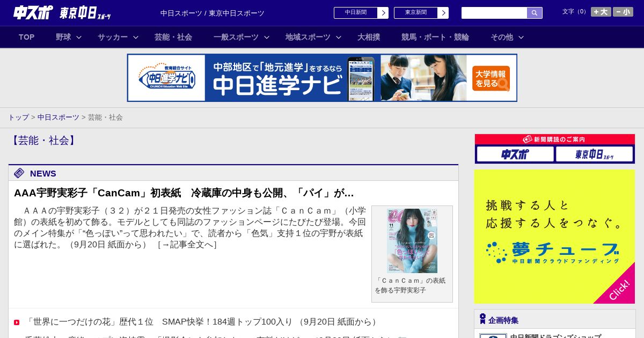Expand the サッカー dropdown chevron
Screen dimensions: 644x338
pos(136,37)
